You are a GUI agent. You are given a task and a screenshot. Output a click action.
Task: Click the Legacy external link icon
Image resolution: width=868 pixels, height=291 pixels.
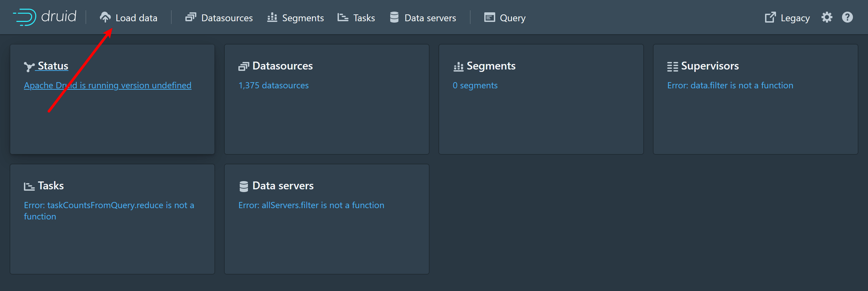coord(770,17)
